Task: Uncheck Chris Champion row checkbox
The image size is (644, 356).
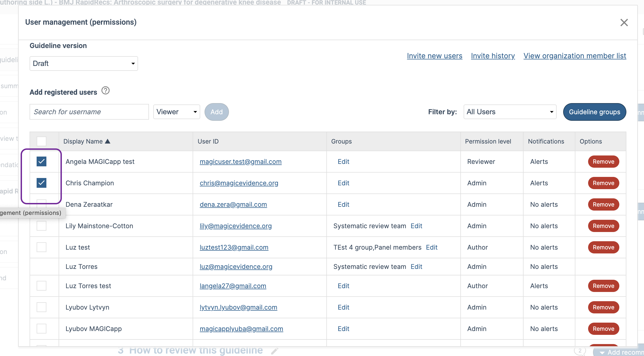Action: click(42, 183)
